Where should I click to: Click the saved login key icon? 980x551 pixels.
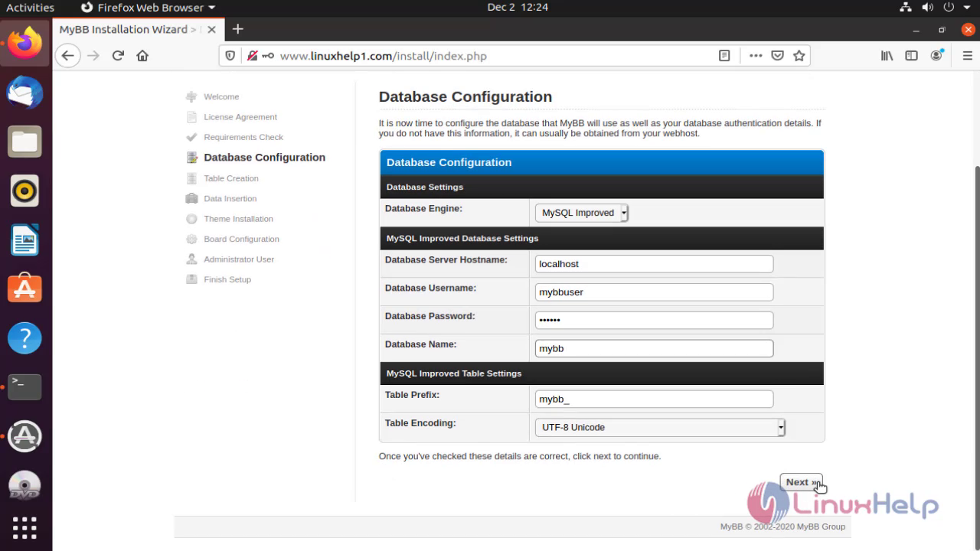tap(268, 56)
